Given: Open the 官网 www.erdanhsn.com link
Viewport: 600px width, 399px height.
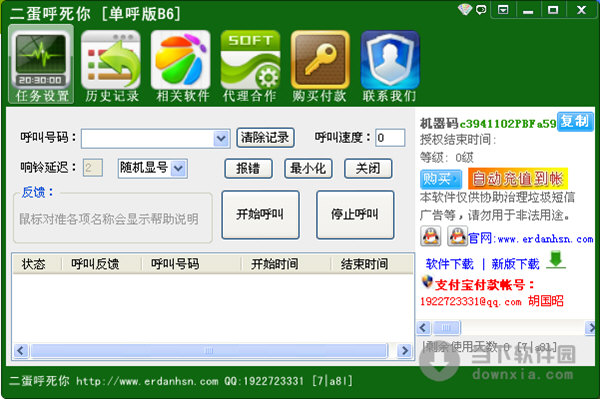Looking at the screenshot, I should coord(530,239).
